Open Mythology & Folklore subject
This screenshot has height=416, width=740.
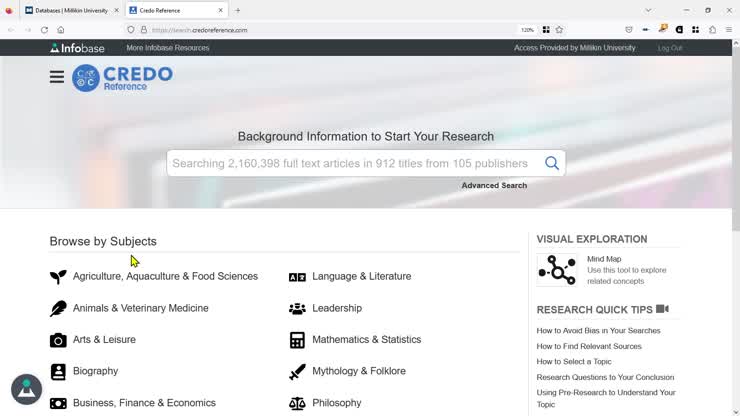tap(359, 371)
